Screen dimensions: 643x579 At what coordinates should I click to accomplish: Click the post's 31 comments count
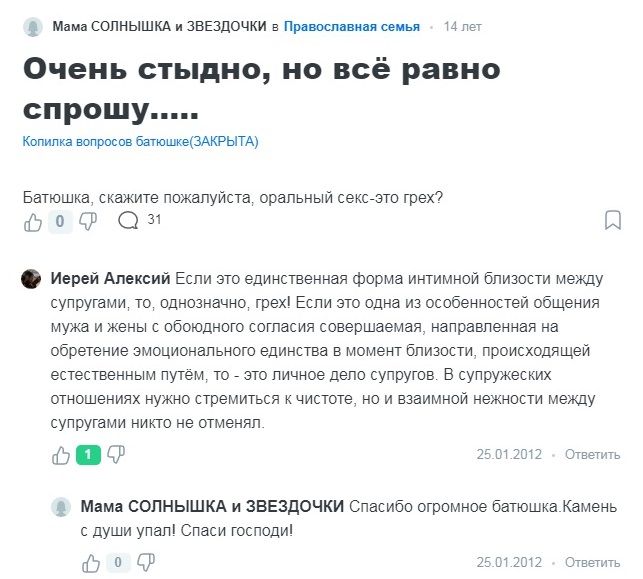[x=154, y=219]
